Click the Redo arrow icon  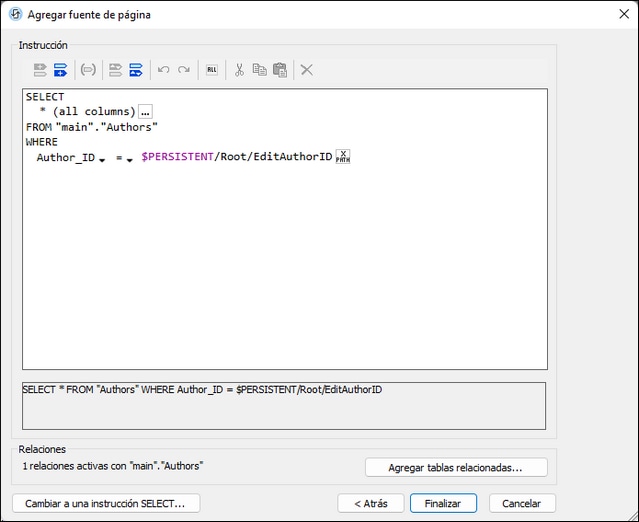pos(184,70)
